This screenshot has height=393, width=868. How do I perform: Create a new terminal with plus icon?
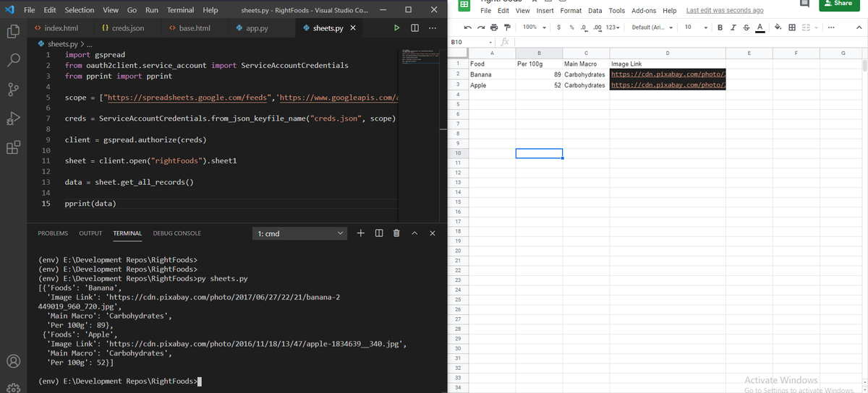point(361,233)
